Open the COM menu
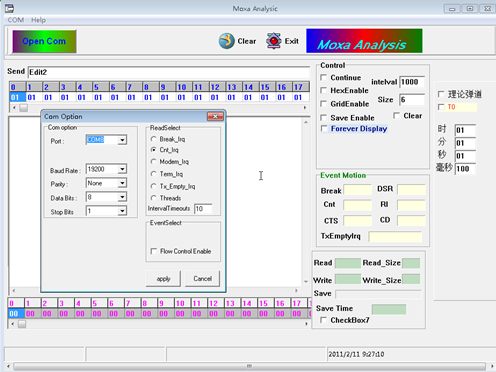This screenshot has height=372, width=496. click(16, 20)
